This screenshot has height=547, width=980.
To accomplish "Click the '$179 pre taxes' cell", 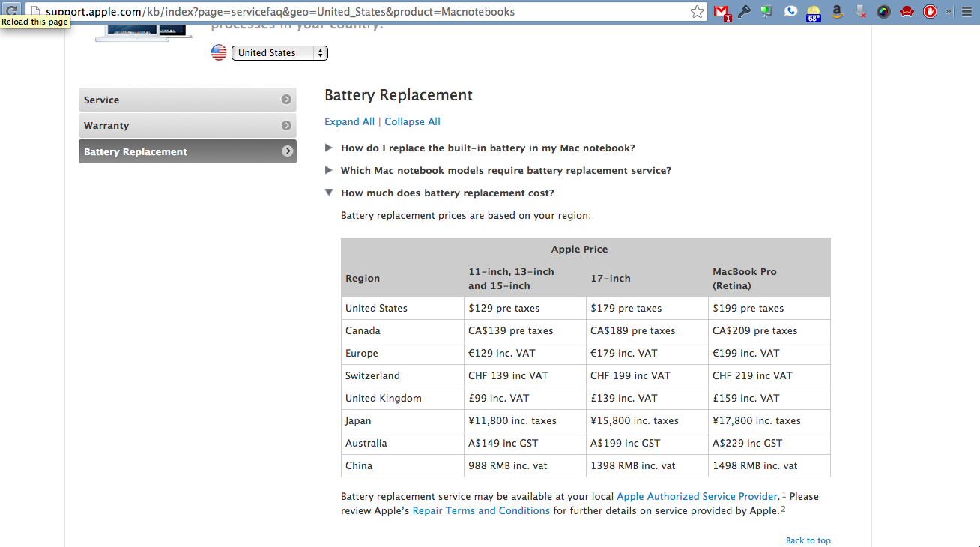I will [x=626, y=308].
